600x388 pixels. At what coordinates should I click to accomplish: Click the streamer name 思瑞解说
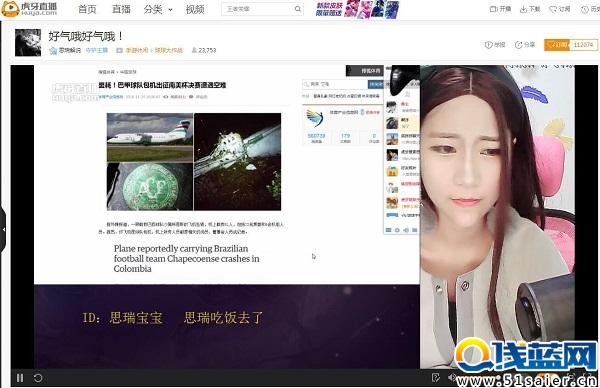pos(70,50)
